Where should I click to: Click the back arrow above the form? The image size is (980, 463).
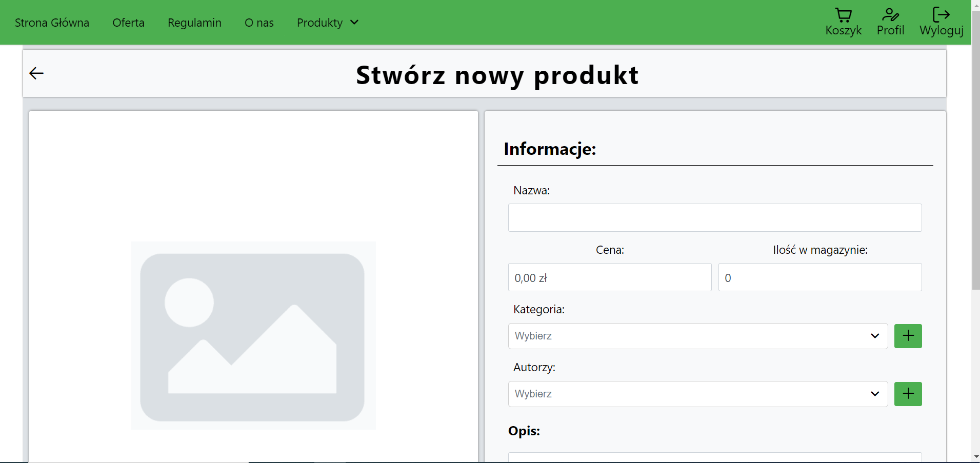tap(36, 73)
